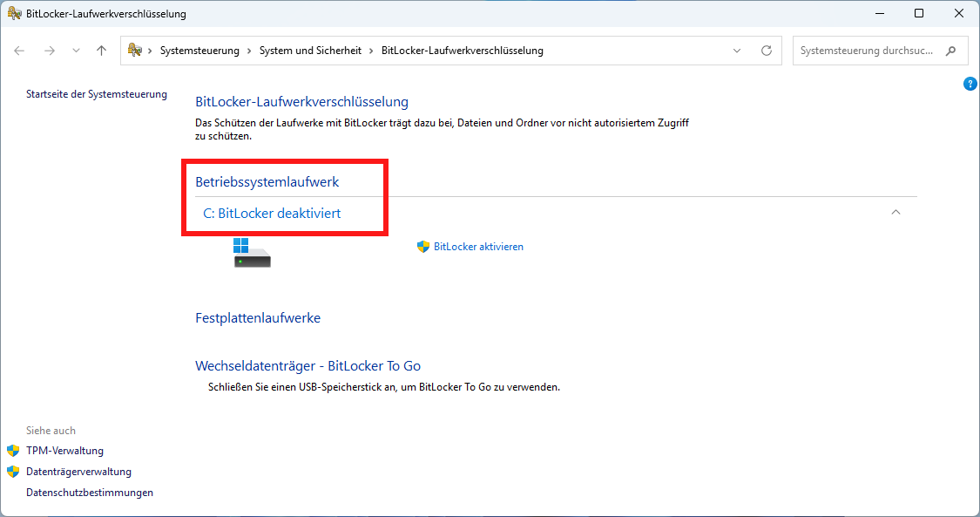Screen dimensions: 980x517
Task: Refresh the current page
Action: (x=767, y=51)
